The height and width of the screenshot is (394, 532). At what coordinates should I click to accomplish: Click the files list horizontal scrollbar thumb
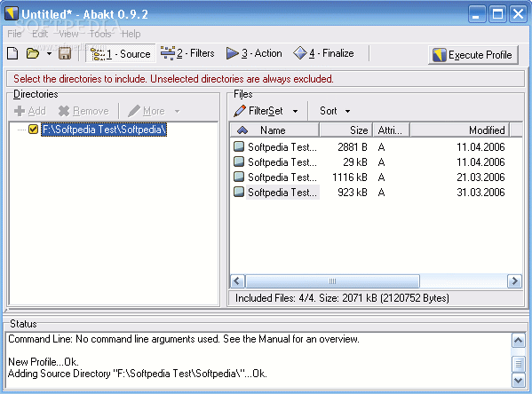(x=332, y=281)
